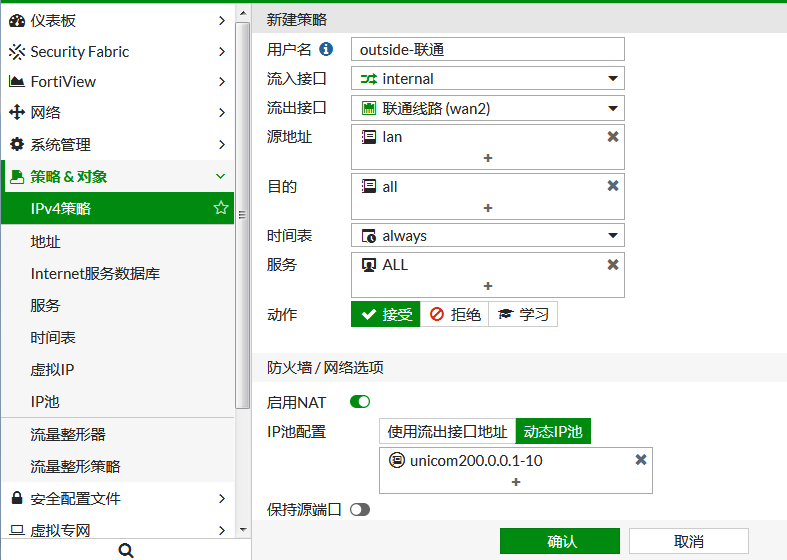Click the search magnifier icon below sidebar

coord(125,550)
